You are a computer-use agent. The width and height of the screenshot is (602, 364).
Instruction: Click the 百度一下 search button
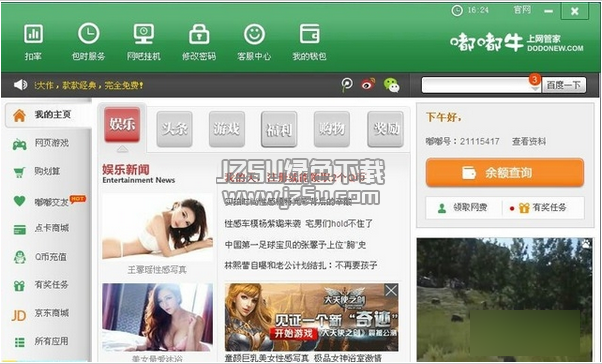564,85
